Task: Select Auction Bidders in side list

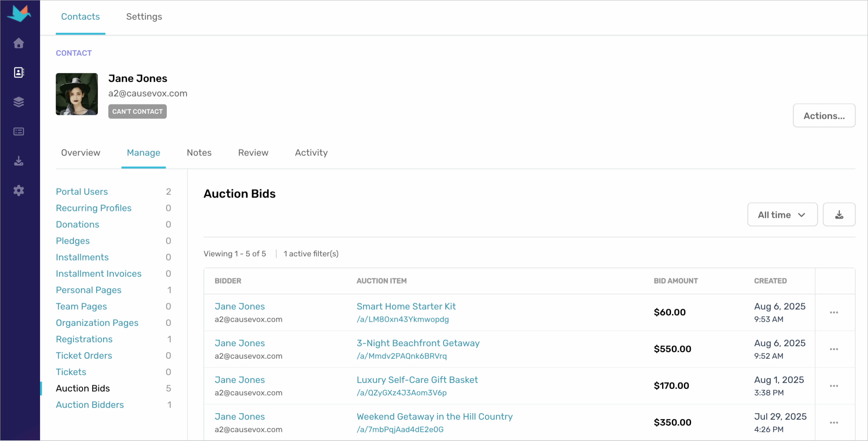Action: coord(90,405)
